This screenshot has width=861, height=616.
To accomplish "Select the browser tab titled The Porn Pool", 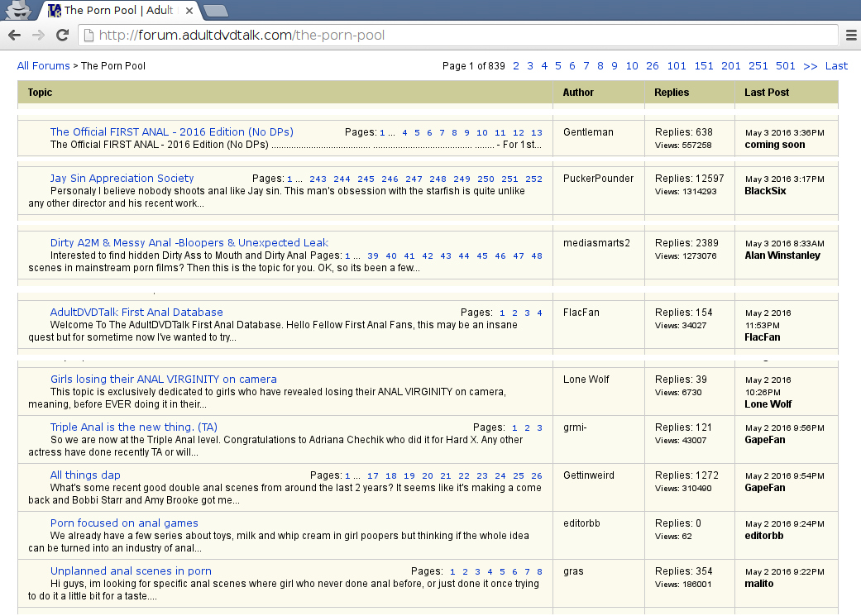I will (118, 11).
